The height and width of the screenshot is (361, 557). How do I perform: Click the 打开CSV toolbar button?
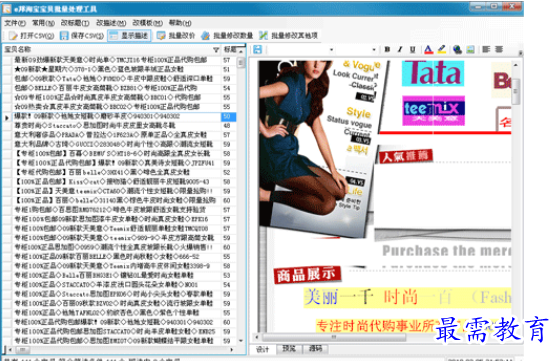click(x=32, y=36)
